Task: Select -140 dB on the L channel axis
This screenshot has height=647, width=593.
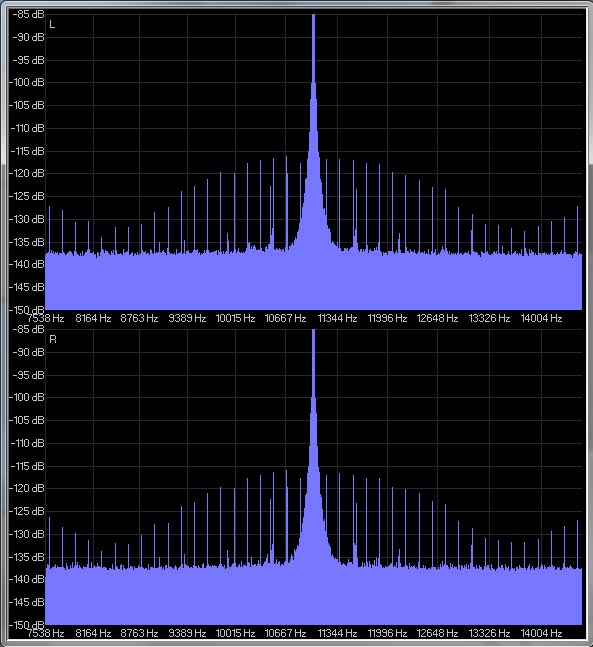Action: (27, 264)
